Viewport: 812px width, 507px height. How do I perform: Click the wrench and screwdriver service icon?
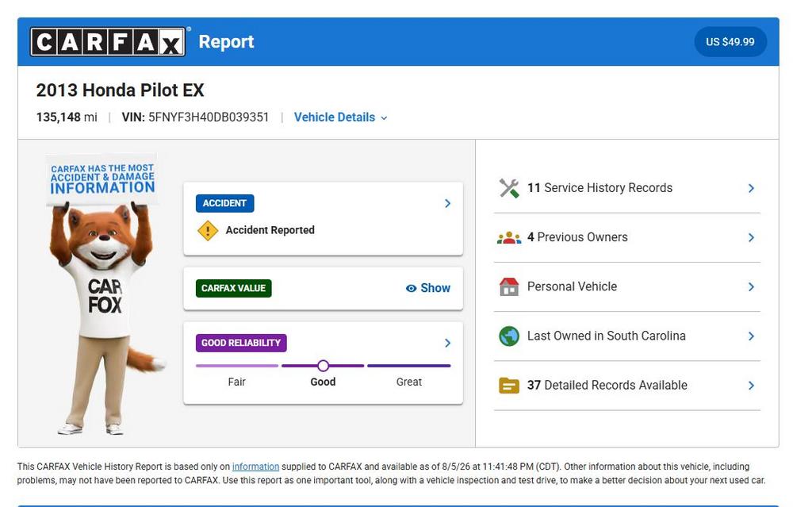(509, 188)
